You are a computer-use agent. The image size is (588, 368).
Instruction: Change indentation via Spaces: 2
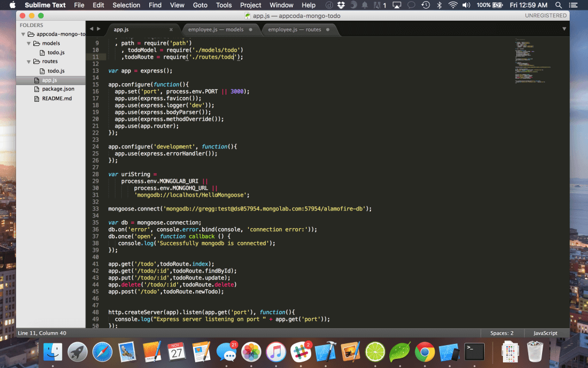tap(502, 333)
